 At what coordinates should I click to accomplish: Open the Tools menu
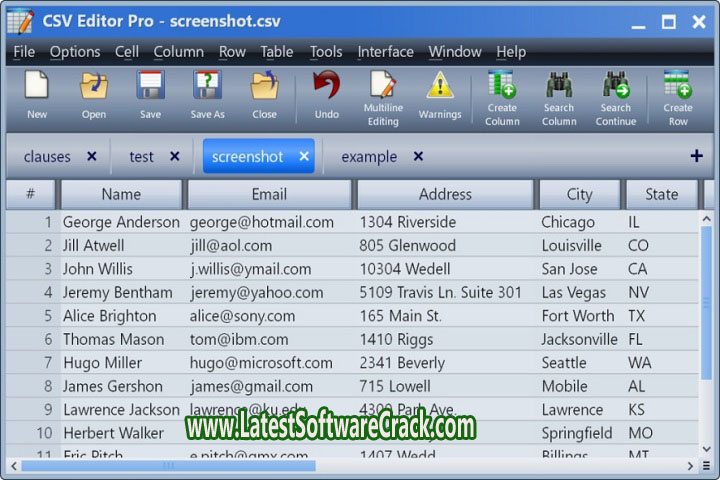tap(326, 52)
